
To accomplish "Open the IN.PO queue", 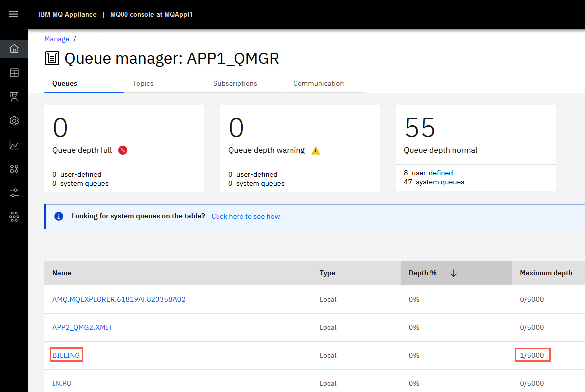I will point(62,383).
